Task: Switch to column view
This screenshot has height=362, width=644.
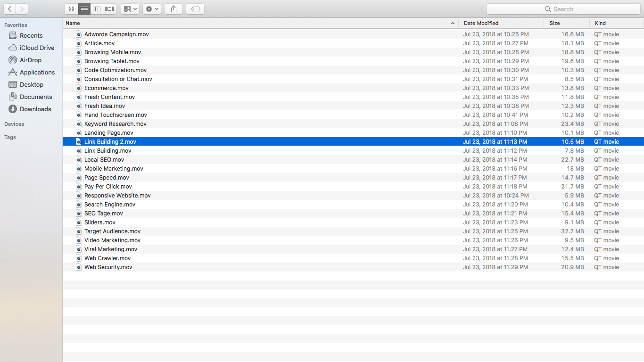Action: (97, 9)
